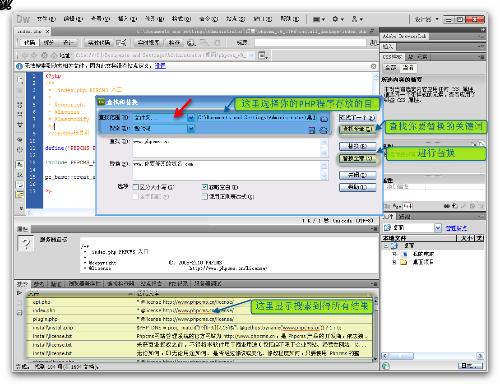Click the save query disk icon
Screen dimensions: 500x384
click(x=312, y=130)
